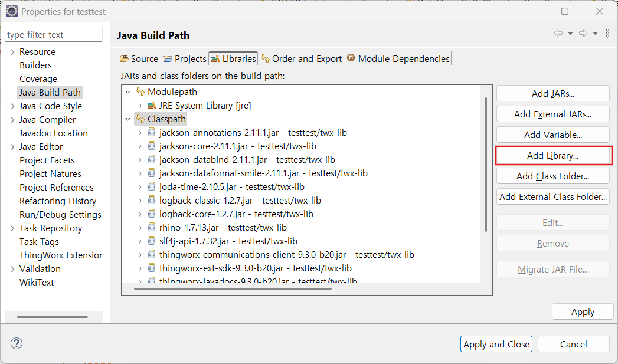The width and height of the screenshot is (618, 364).
Task: Click the Classpath node icon
Action: (x=140, y=119)
